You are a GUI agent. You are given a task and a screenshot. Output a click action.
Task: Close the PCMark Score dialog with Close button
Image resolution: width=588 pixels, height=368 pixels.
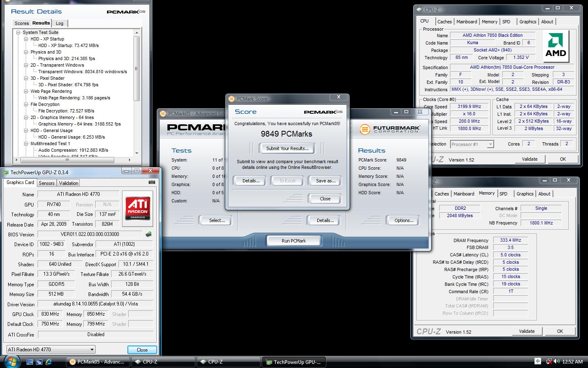coord(325,199)
